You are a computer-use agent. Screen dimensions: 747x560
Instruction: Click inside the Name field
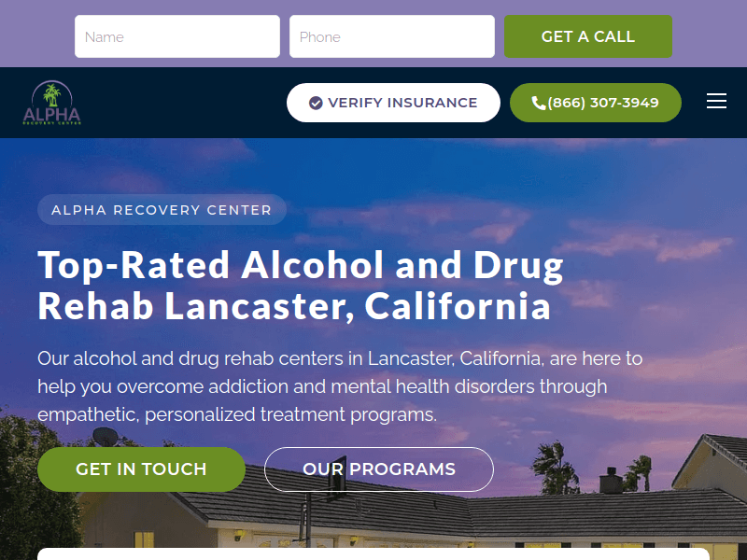pyautogui.click(x=177, y=35)
